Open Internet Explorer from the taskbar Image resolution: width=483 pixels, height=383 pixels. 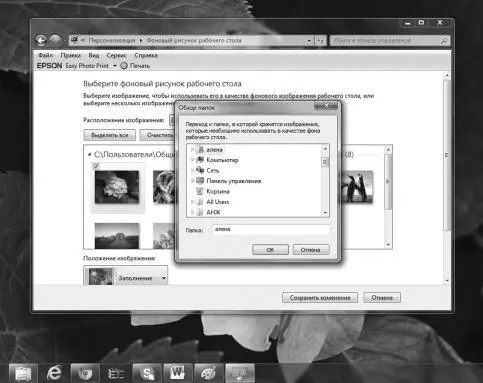tap(54, 373)
